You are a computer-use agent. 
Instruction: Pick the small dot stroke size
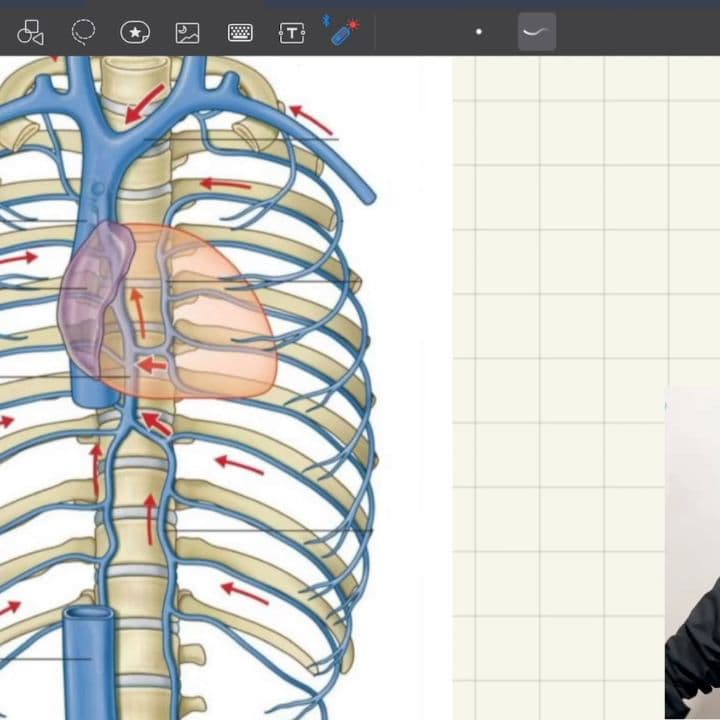479,32
